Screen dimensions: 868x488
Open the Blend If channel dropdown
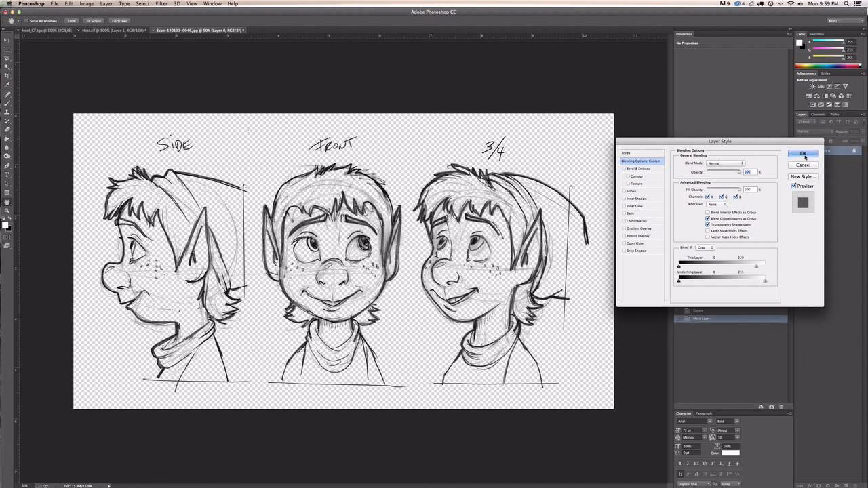pos(704,247)
